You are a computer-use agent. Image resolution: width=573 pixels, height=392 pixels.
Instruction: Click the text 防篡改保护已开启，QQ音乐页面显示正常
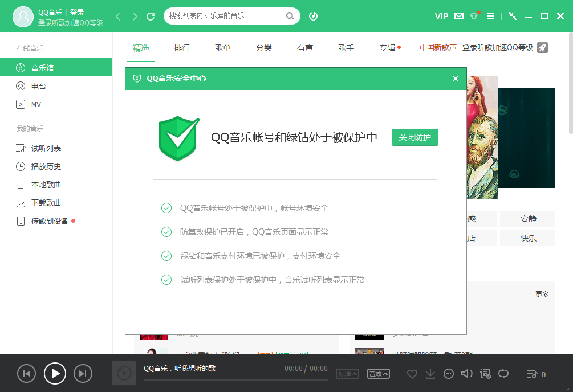[254, 232]
